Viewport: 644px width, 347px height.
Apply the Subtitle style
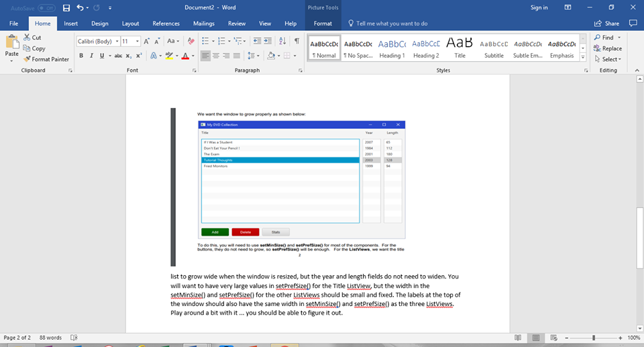pos(494,48)
